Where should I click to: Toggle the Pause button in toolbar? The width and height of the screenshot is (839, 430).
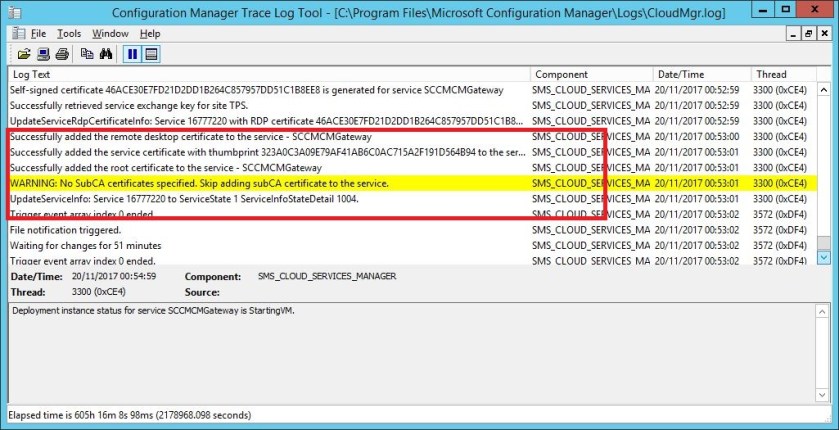pos(132,54)
